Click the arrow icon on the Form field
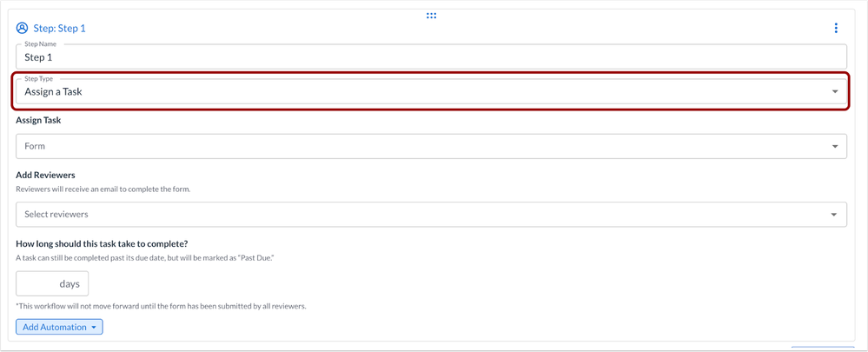868x352 pixels. point(834,147)
